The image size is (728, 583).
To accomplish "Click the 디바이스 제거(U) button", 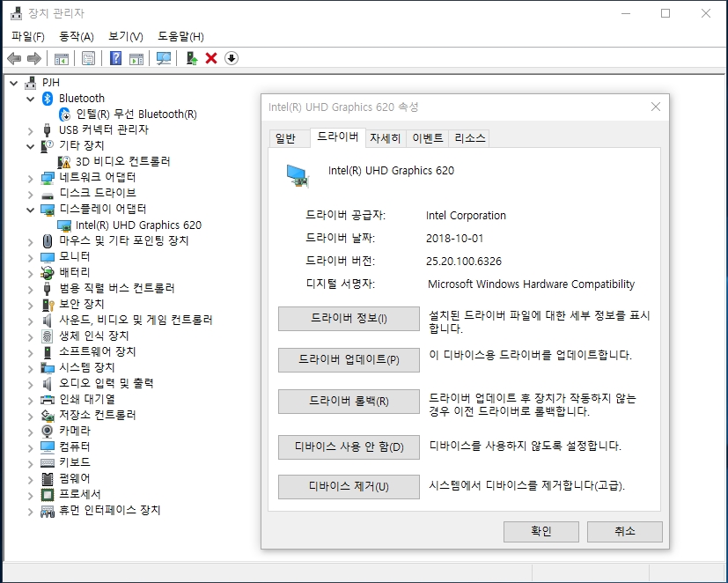I will [x=349, y=487].
